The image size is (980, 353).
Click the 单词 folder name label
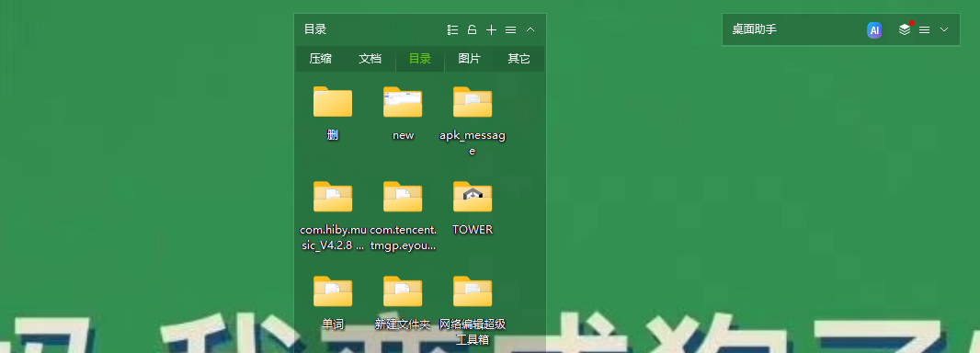pos(333,325)
